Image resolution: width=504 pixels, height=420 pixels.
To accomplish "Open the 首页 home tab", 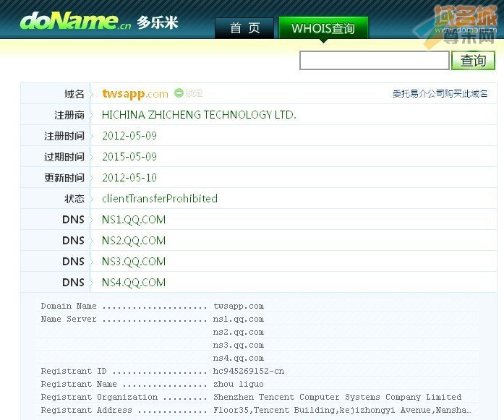I will click(244, 28).
